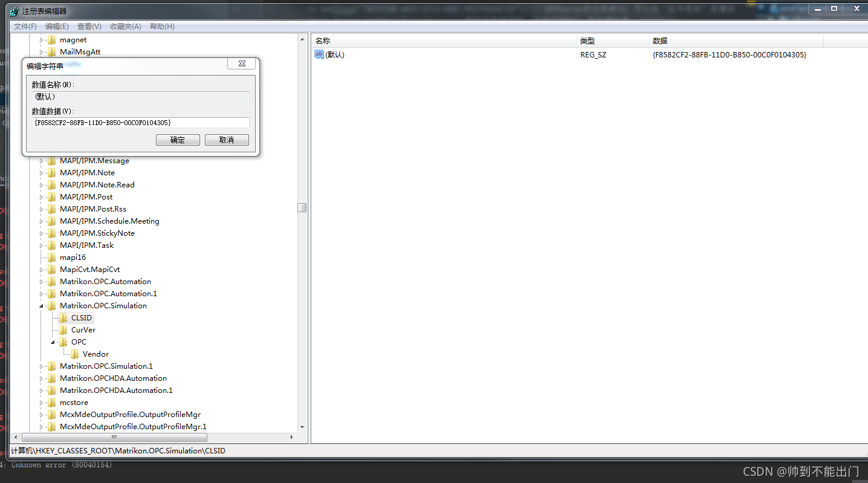Close the 编辑字符串 dialog
Screen dimensions: 868x483
[242, 63]
